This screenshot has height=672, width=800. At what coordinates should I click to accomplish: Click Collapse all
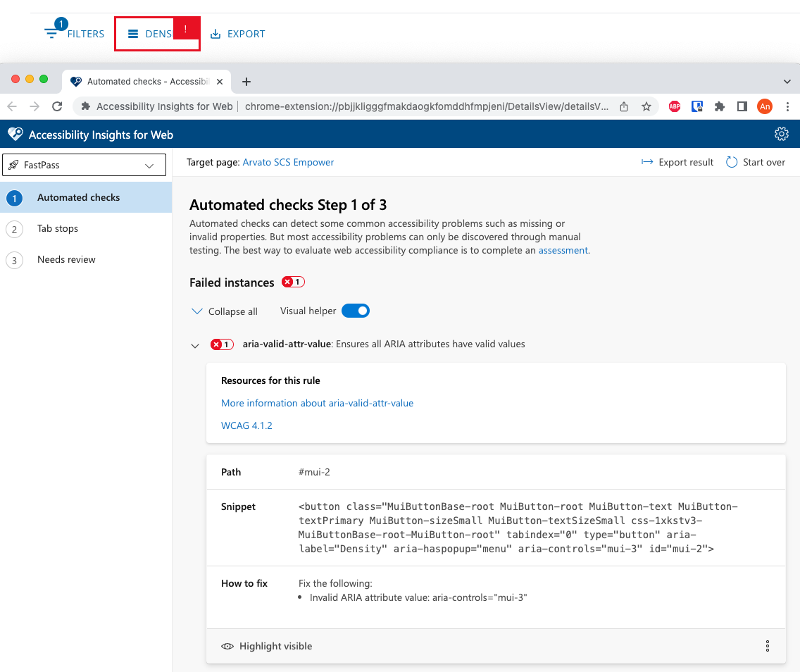click(225, 311)
